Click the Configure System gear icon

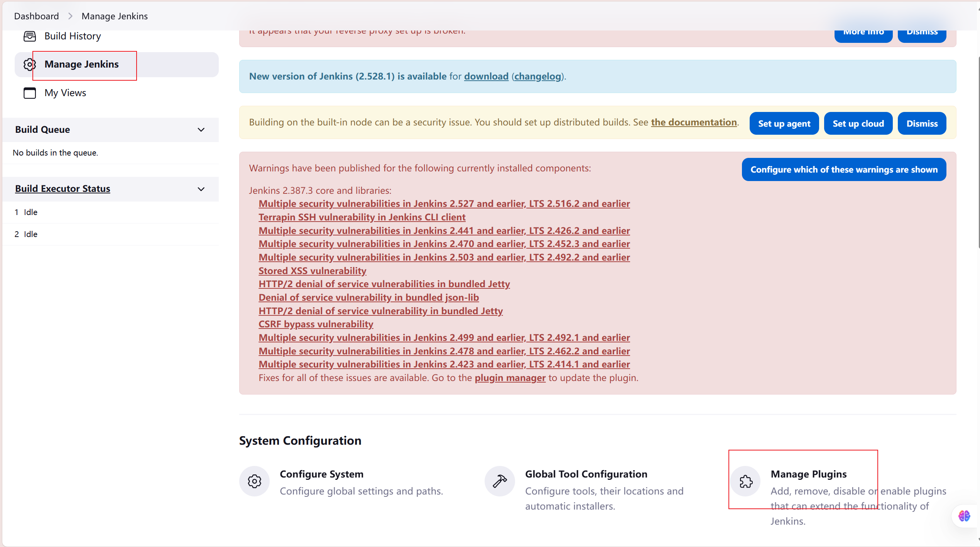[x=254, y=481]
